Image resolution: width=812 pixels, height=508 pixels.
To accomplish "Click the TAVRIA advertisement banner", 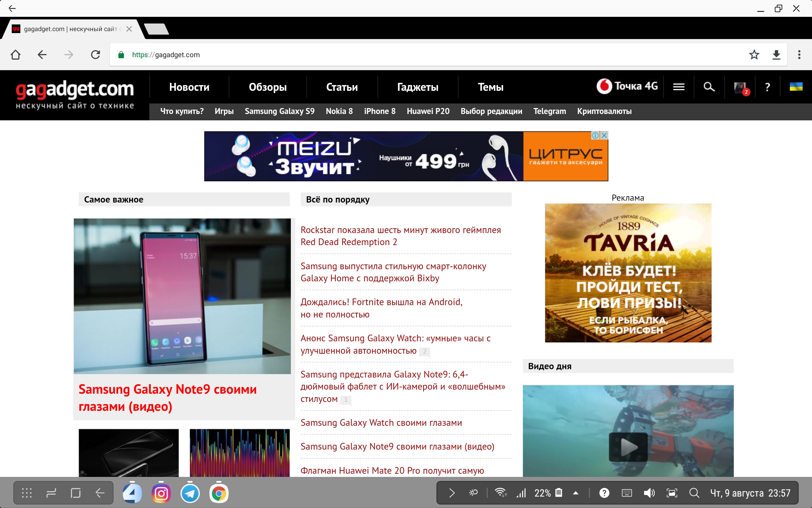I will pos(628,273).
